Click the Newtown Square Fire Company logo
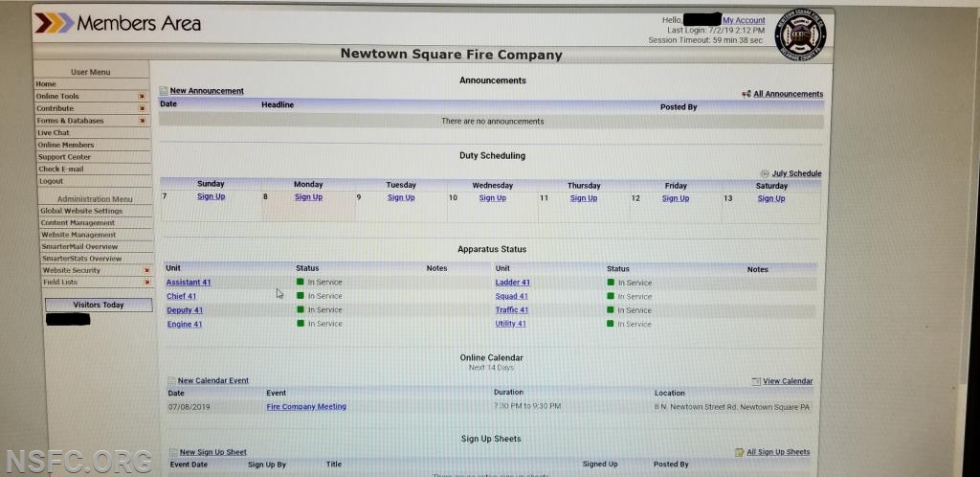980x477 pixels. tap(800, 34)
